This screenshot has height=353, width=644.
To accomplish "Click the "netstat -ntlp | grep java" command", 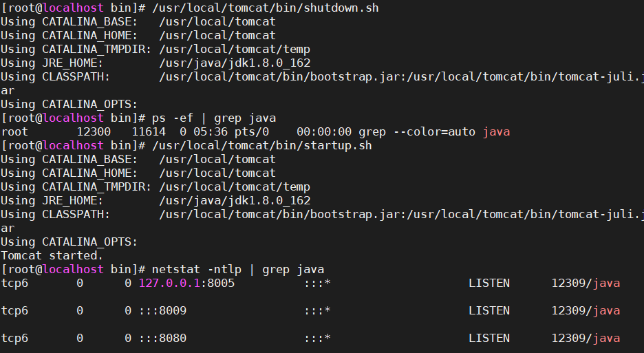I will (237, 269).
